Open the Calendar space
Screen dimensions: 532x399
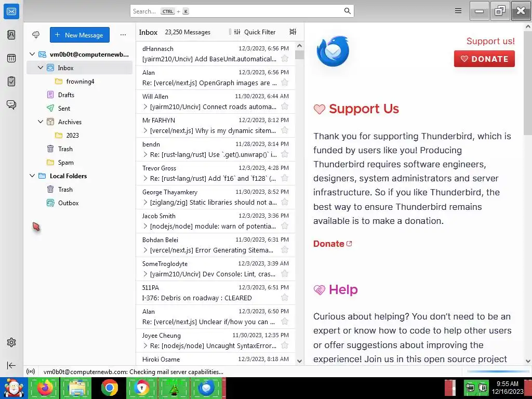tap(11, 58)
